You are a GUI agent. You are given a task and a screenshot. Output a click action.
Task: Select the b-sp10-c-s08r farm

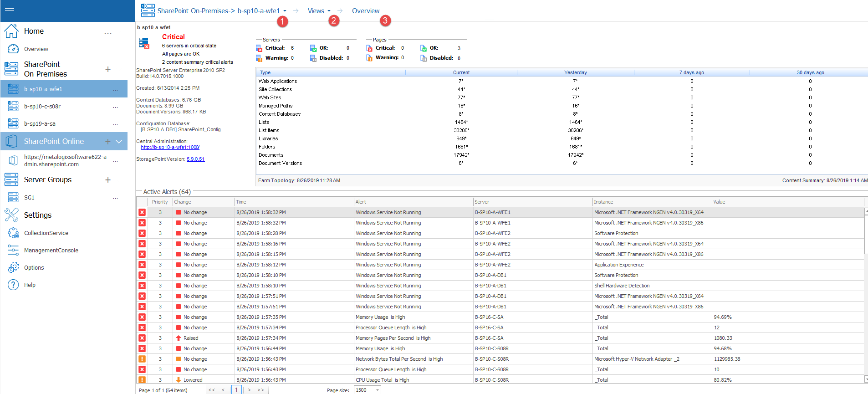tap(42, 107)
